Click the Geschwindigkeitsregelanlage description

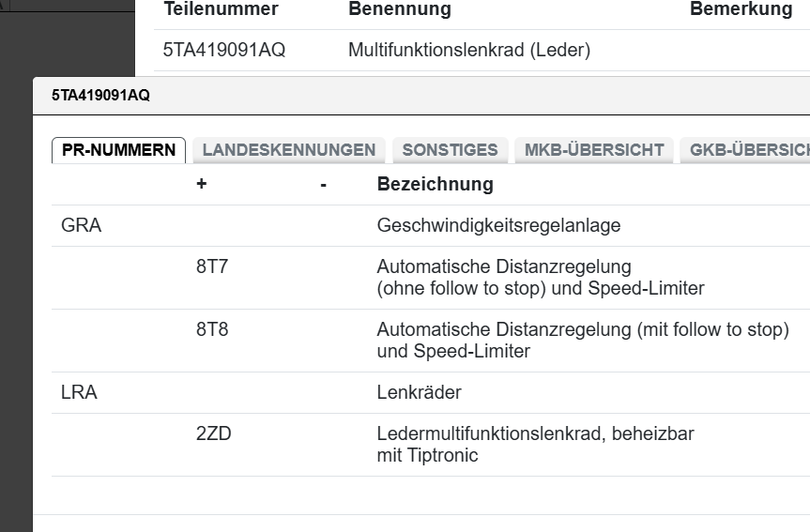[498, 226]
